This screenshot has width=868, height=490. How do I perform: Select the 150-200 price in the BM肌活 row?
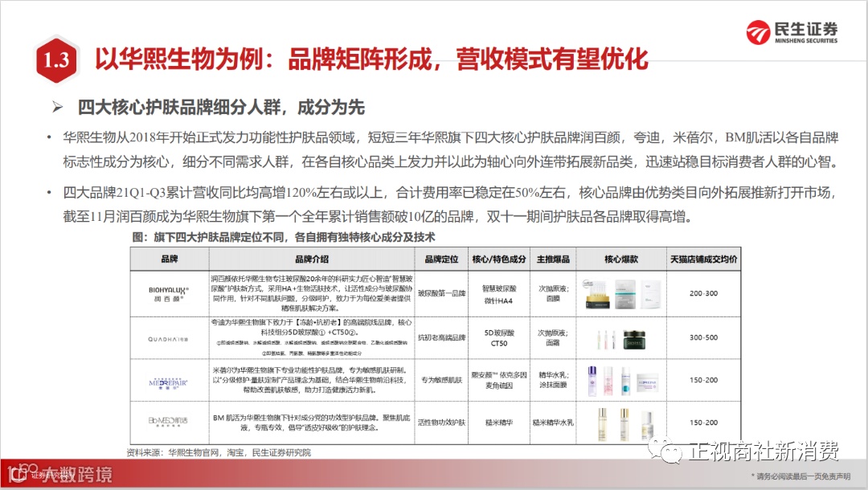(x=703, y=423)
